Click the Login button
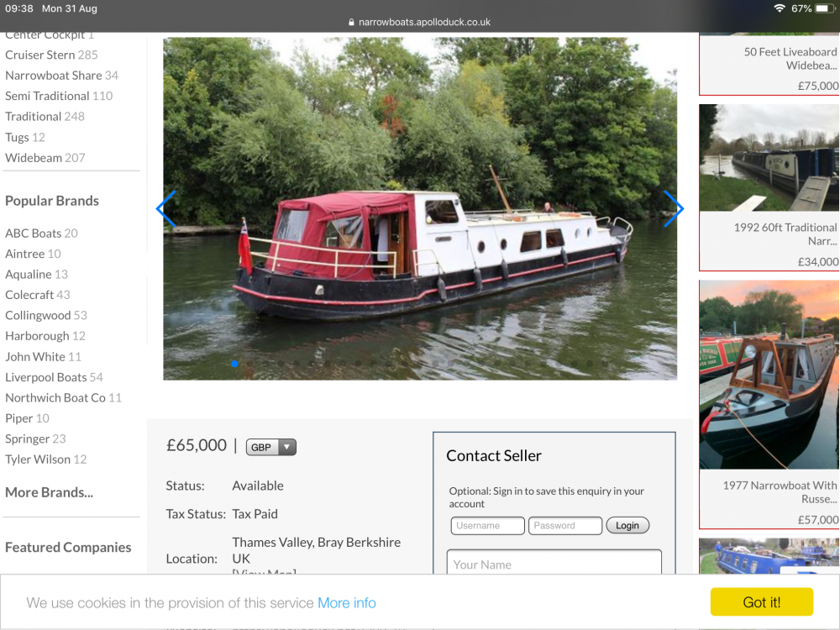The height and width of the screenshot is (630, 840). point(627,526)
